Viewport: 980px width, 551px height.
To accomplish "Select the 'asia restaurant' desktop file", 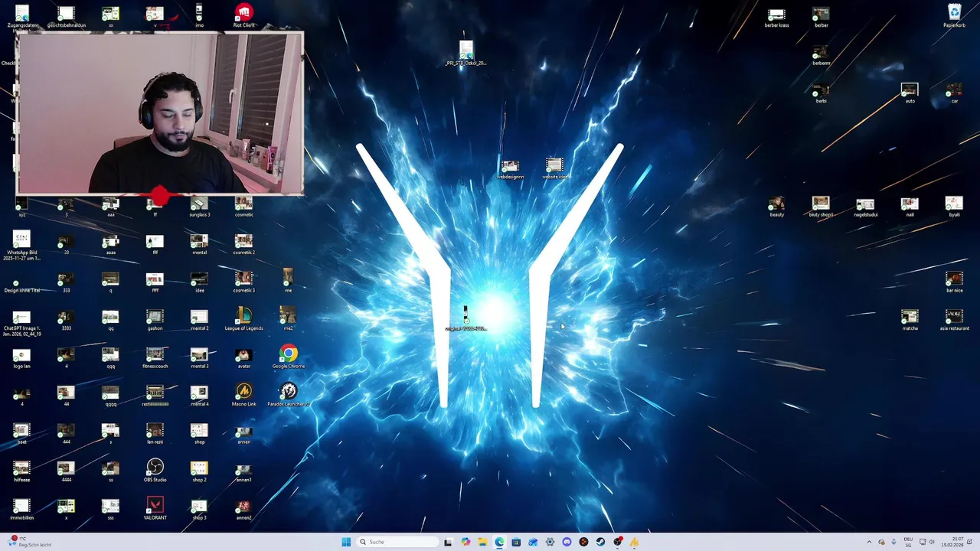I will [954, 320].
